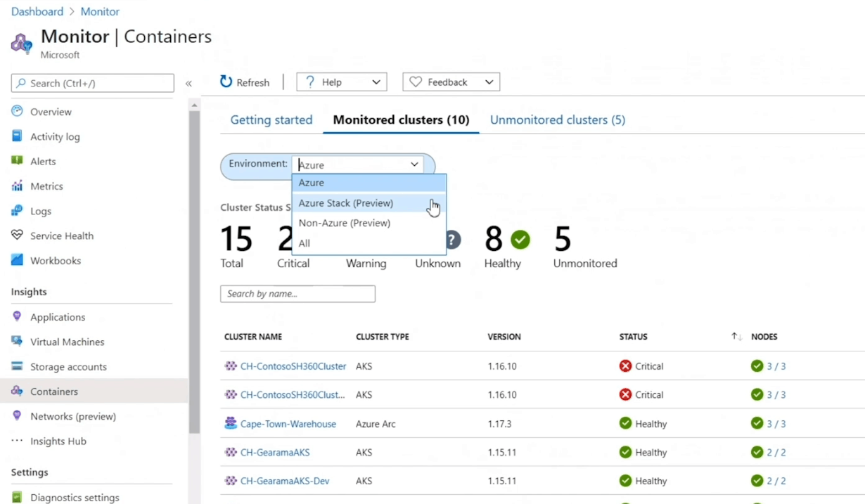Viewport: 865px width, 504px height.
Task: Click the CH-GearamaAKS-Dev Healthy status icon
Action: (x=625, y=481)
